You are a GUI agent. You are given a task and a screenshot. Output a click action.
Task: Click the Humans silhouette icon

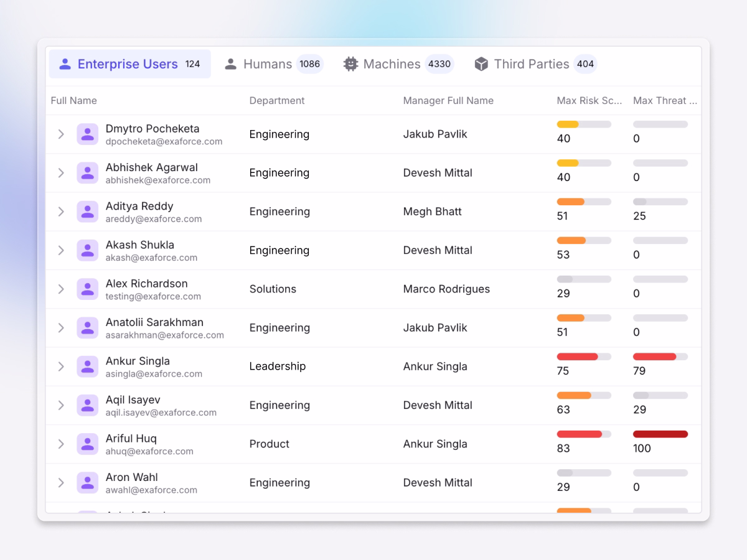point(231,63)
